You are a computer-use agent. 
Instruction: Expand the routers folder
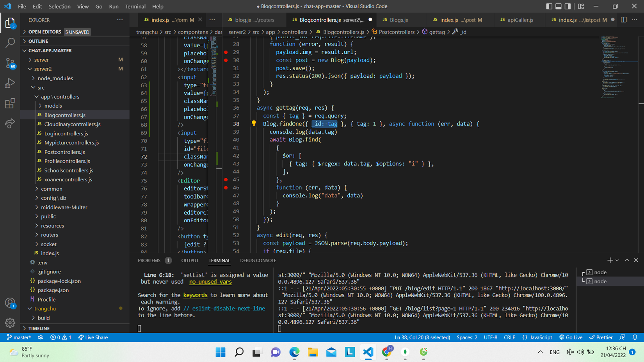(50, 235)
